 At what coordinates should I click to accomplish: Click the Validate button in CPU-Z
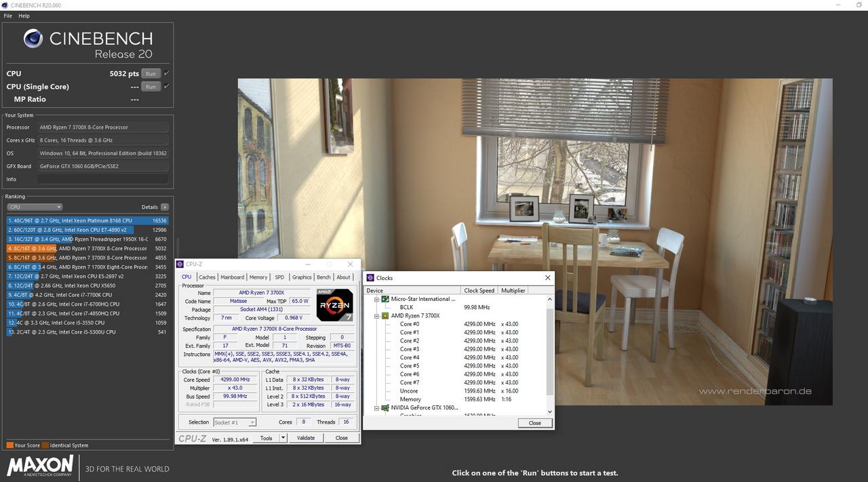306,438
